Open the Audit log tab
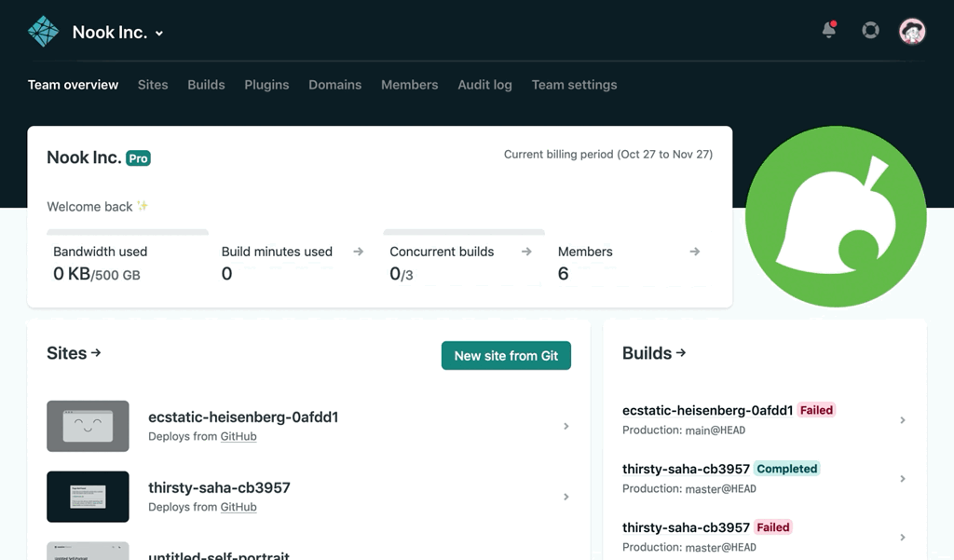The image size is (954, 560). tap(484, 85)
